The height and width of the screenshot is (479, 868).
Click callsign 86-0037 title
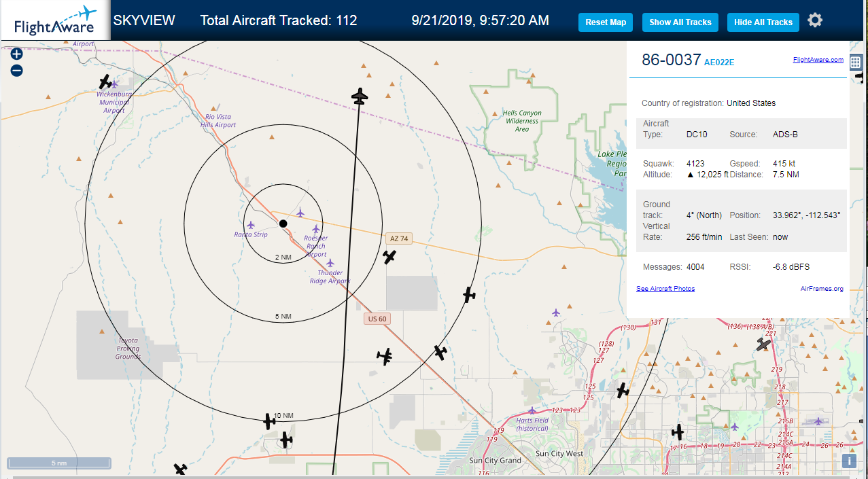pyautogui.click(x=672, y=60)
